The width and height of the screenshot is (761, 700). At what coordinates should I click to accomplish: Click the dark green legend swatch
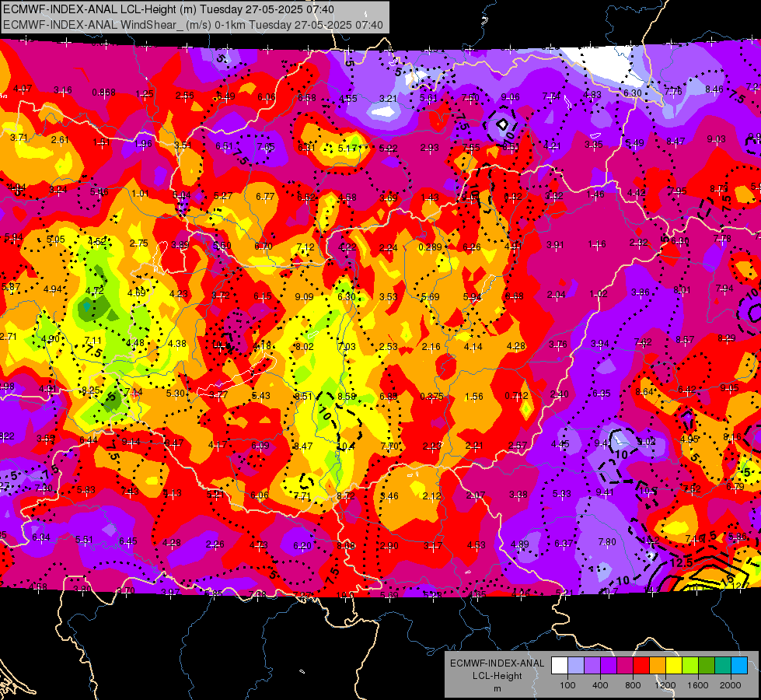pos(707,666)
